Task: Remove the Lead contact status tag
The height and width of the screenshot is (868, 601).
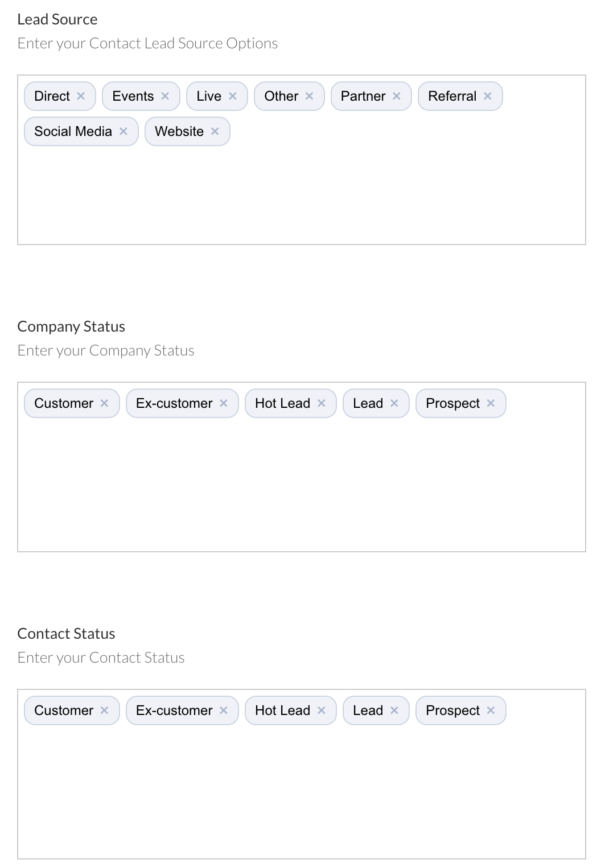Action: click(394, 710)
